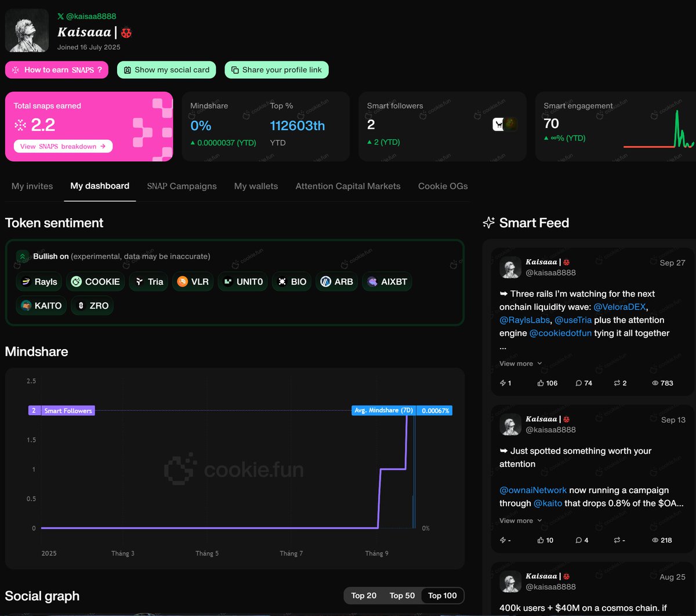The height and width of the screenshot is (616, 696).
Task: Click the Smart Feed sparkle icon
Action: click(x=489, y=223)
